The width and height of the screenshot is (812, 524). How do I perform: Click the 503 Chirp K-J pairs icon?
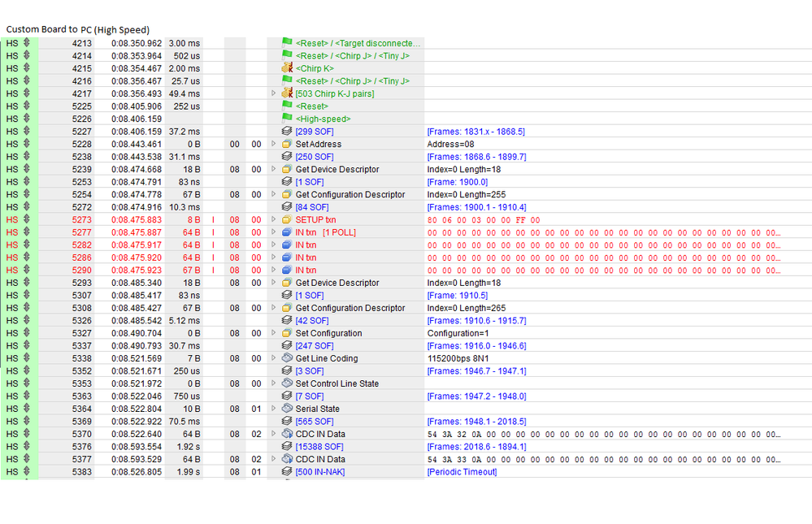[x=287, y=93]
